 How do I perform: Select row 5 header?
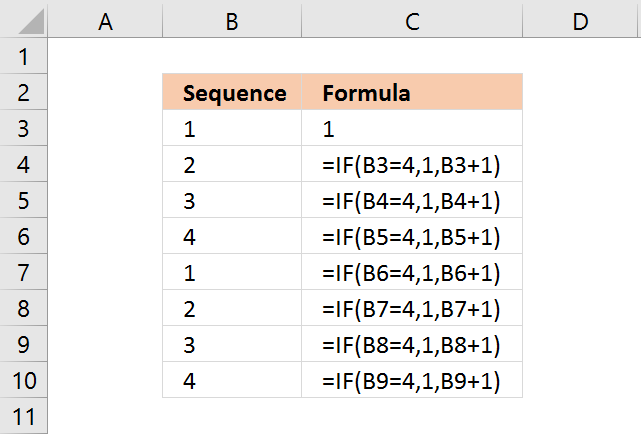[24, 200]
